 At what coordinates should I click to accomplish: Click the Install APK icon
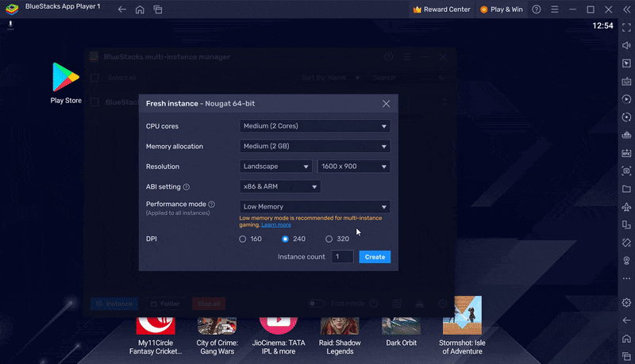pyautogui.click(x=626, y=153)
